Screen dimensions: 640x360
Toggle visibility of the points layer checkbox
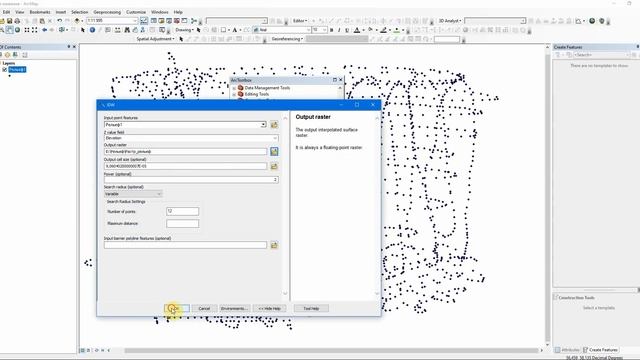[x=5, y=70]
